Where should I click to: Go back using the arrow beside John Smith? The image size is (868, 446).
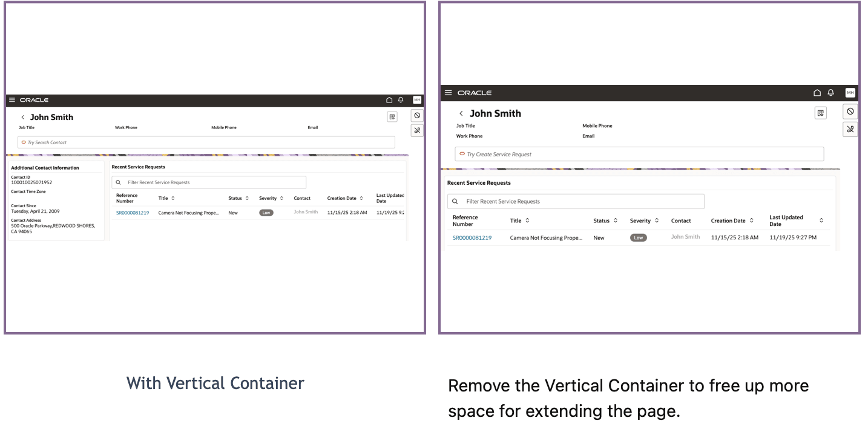(462, 113)
